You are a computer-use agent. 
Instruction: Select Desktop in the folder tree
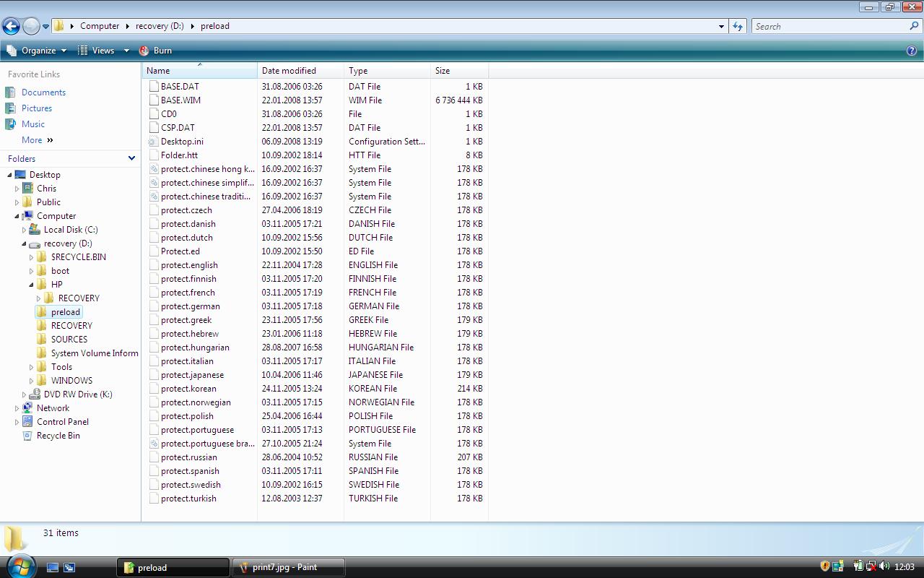click(x=45, y=175)
